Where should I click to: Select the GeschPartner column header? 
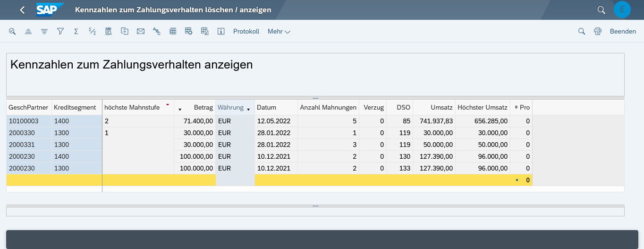(29, 107)
